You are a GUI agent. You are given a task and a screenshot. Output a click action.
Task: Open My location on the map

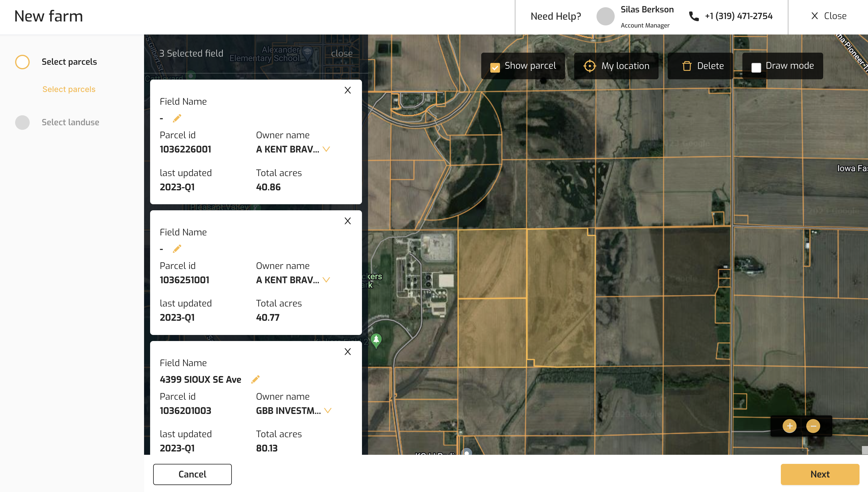click(x=616, y=66)
